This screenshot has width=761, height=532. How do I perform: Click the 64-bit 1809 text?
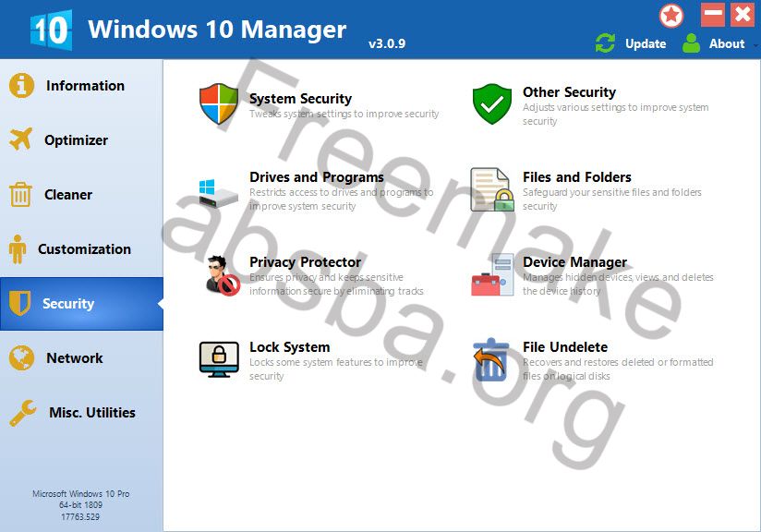point(80,505)
